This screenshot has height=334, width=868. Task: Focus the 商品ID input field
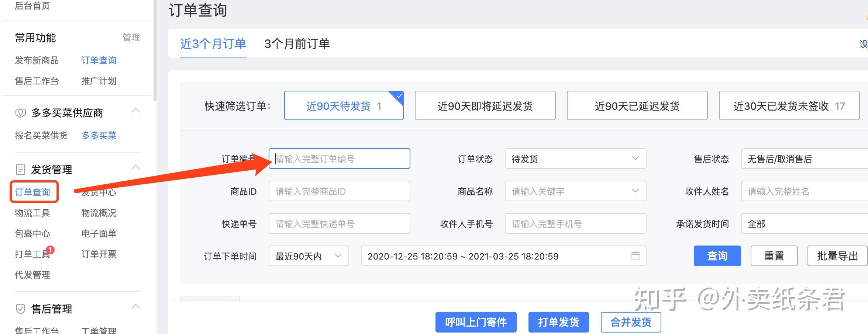[x=339, y=191]
